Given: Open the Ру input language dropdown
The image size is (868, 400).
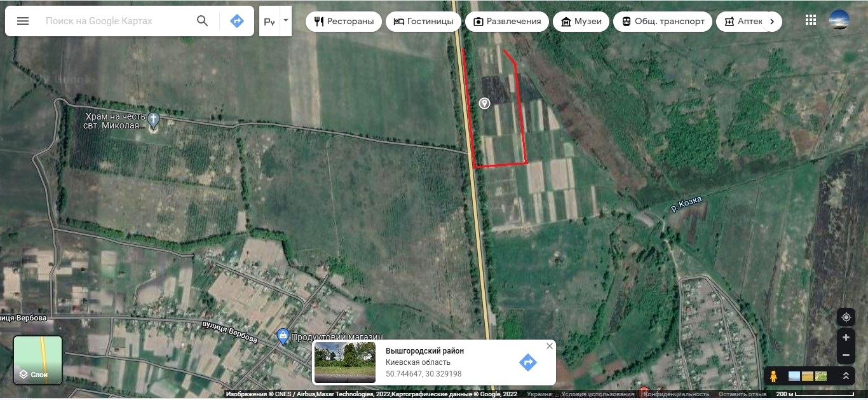Looking at the screenshot, I should 285,21.
